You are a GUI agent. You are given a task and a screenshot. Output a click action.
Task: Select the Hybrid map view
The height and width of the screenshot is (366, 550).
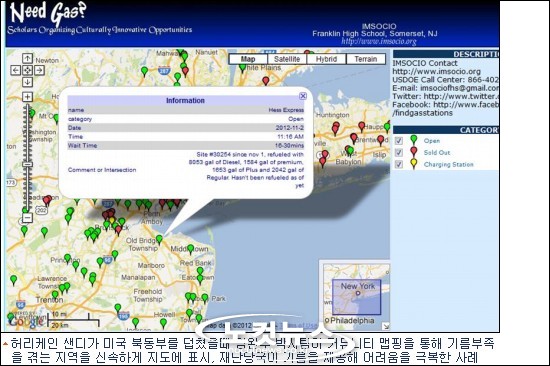click(x=327, y=59)
